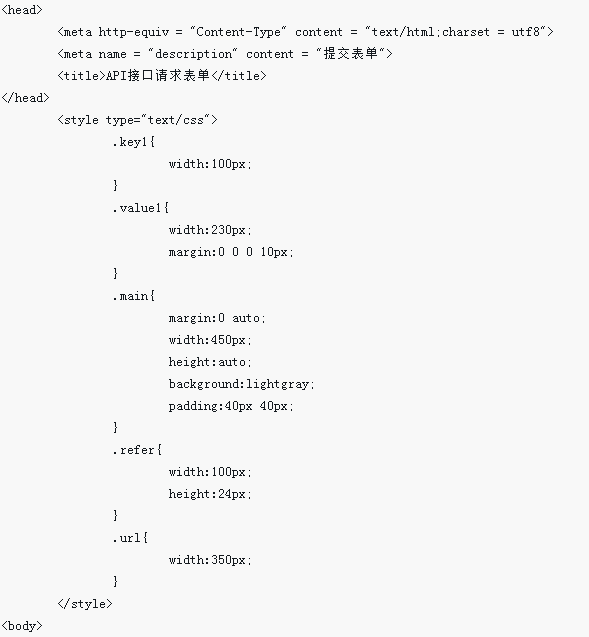This screenshot has width=589, height=637.
Task: Click the meta http-equiv Content-Type line
Action: (305, 32)
